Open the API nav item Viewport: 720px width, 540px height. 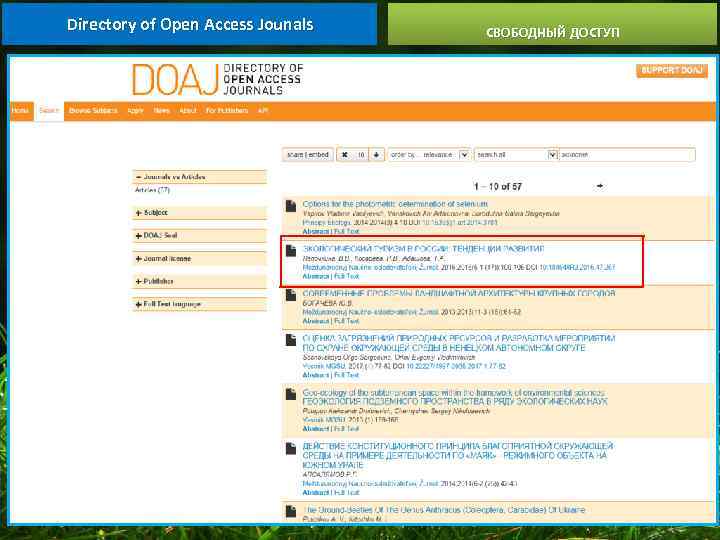(263, 111)
